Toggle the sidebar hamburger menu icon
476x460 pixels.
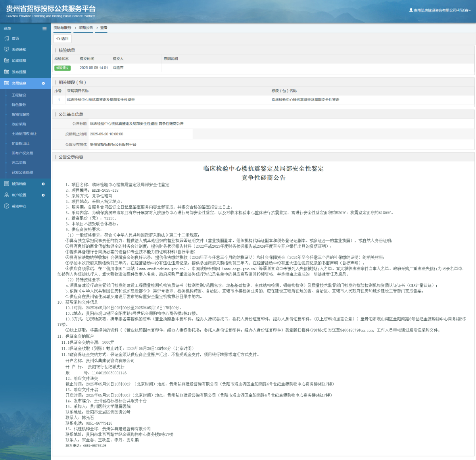pyautogui.click(x=44, y=29)
